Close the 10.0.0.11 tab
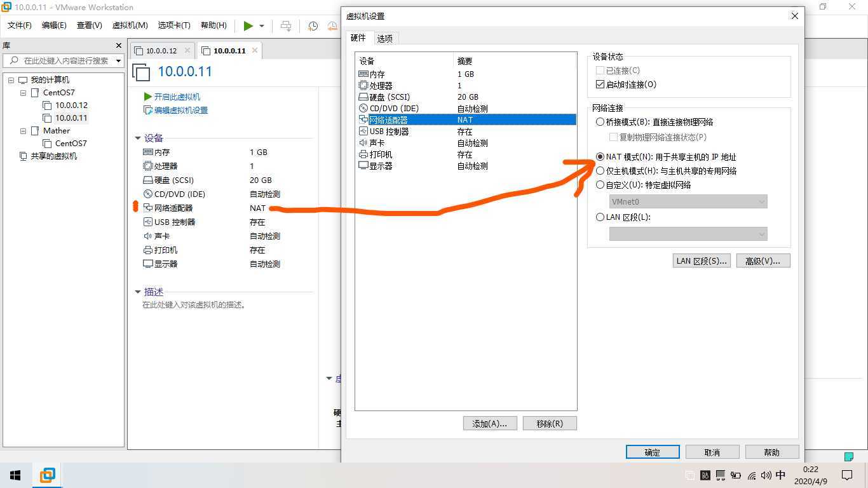This screenshot has height=488, width=868. pyautogui.click(x=255, y=50)
